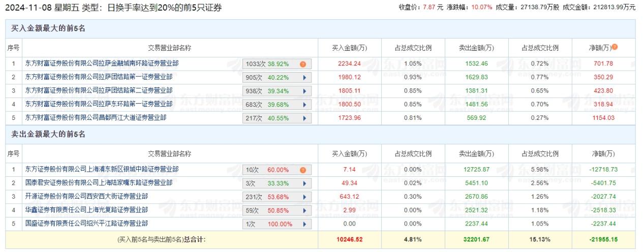This screenshot has width=644, height=252.
Task: Open 东方证券上海浦东新区银城中路证券营业部 link
Action: tap(102, 169)
